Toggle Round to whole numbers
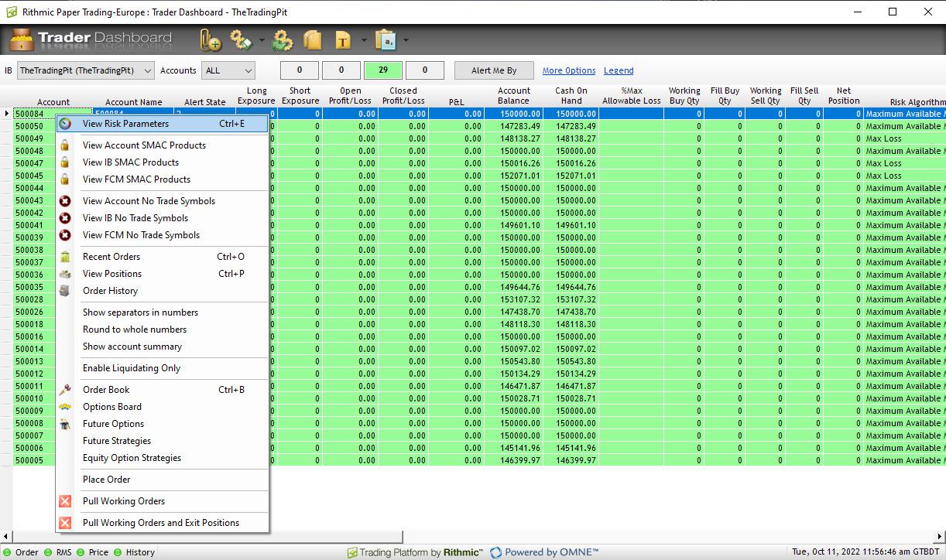The image size is (946, 560). point(135,330)
